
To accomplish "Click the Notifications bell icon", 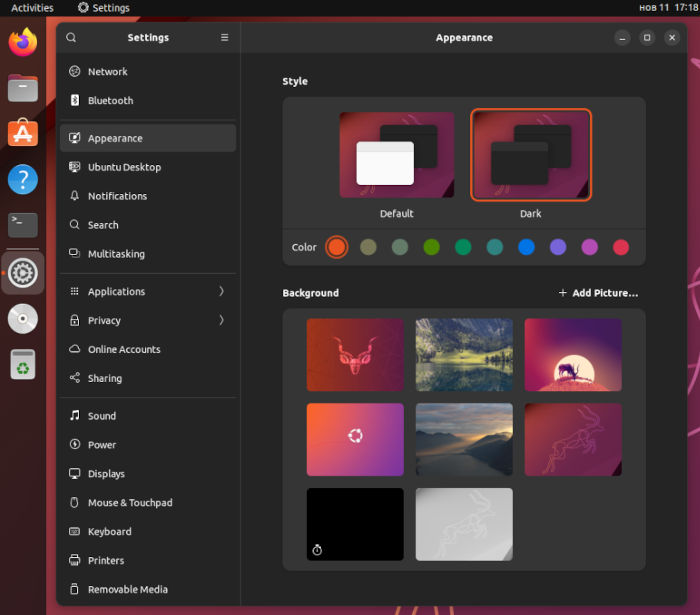I will (x=75, y=196).
